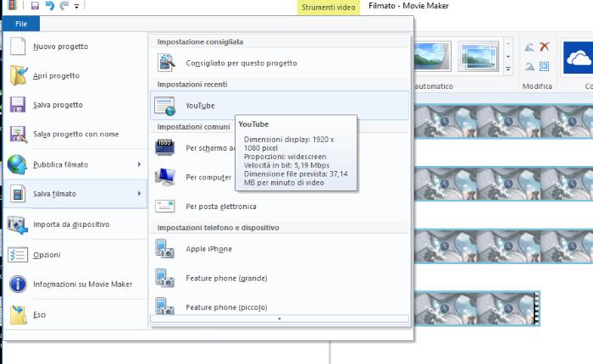
Task: Open the File menu tab
Action: (x=21, y=23)
